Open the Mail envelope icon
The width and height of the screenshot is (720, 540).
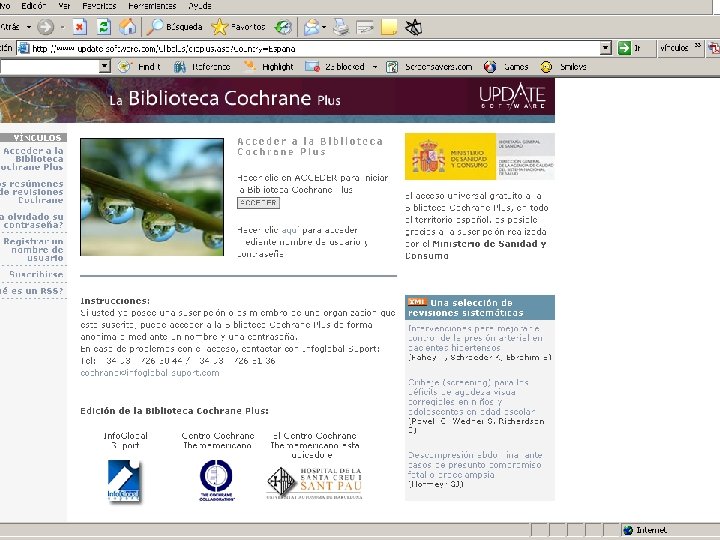312,27
